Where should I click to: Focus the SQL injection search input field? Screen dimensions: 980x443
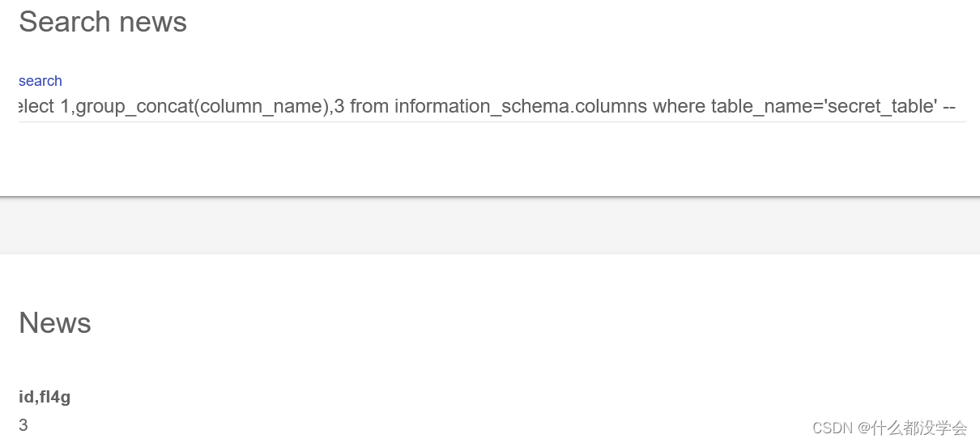coord(492,106)
